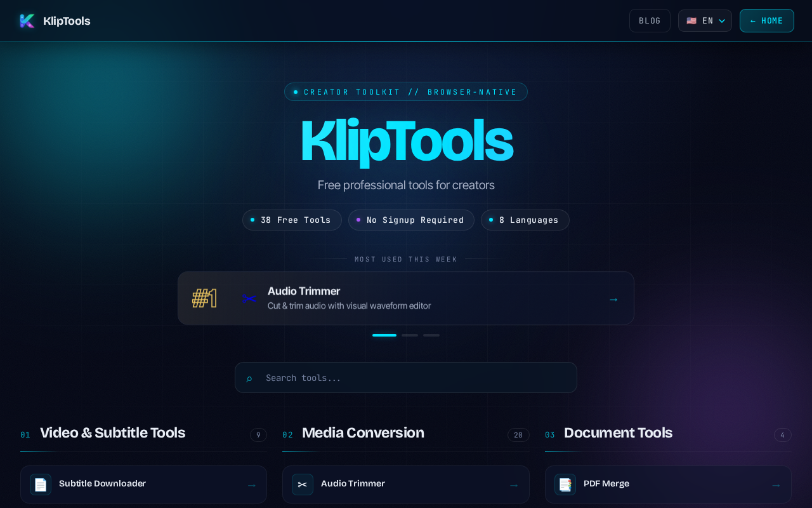This screenshot has height=508, width=812.
Task: Open the EN language dropdown
Action: (x=705, y=21)
